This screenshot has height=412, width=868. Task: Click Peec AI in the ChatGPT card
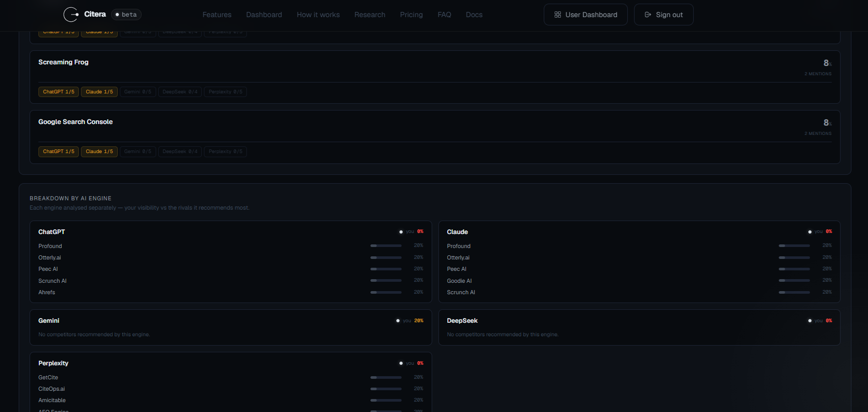click(x=48, y=269)
